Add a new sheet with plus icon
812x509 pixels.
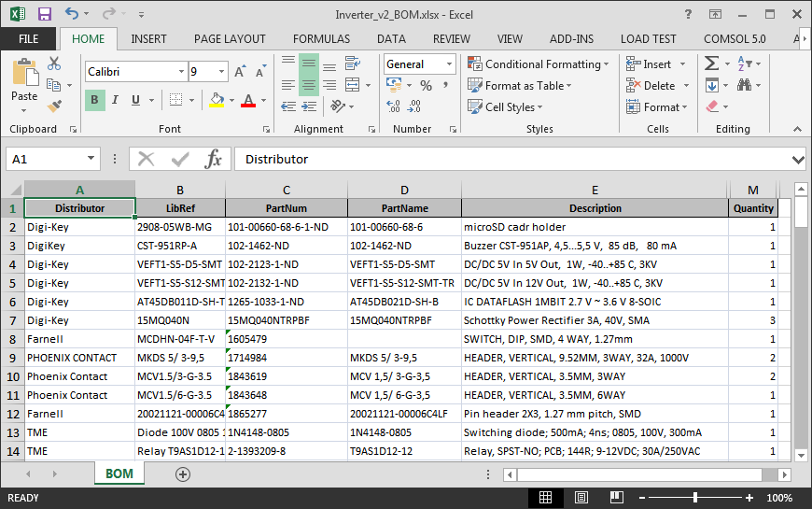click(183, 474)
